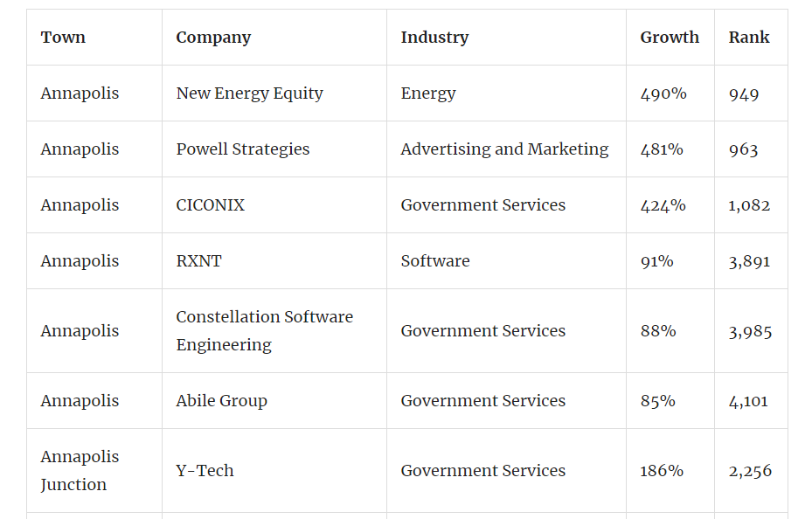Screen dimensions: 812x519
Task: Click the Company column header
Action: pyautogui.click(x=213, y=38)
